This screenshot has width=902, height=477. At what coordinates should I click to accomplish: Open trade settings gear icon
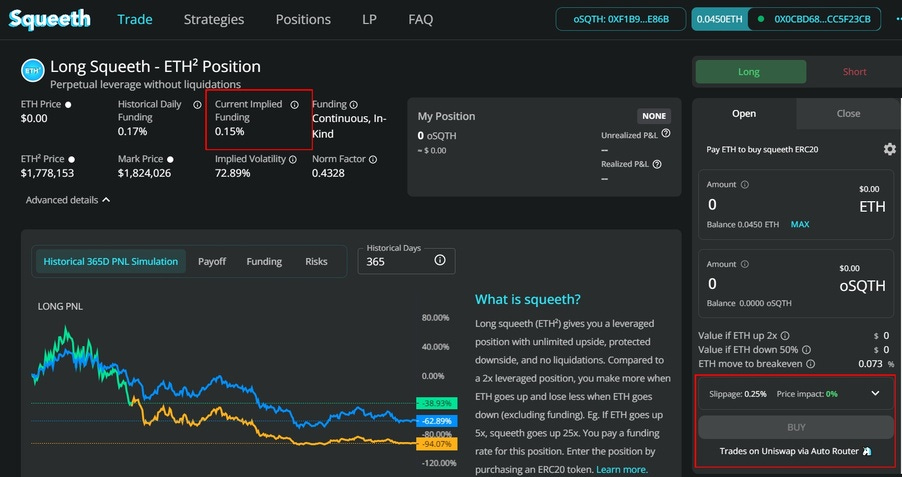tap(889, 149)
